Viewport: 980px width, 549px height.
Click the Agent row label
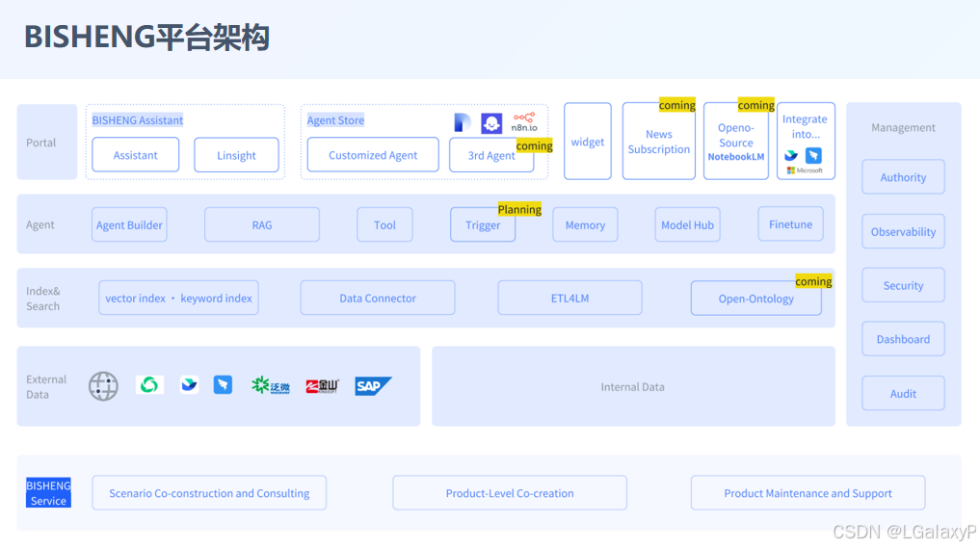point(40,224)
